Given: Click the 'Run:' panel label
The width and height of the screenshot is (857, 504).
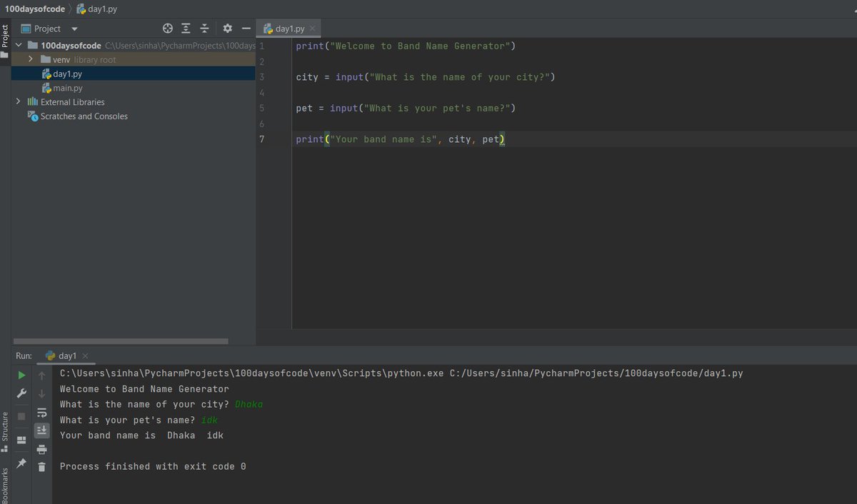Looking at the screenshot, I should click(24, 356).
